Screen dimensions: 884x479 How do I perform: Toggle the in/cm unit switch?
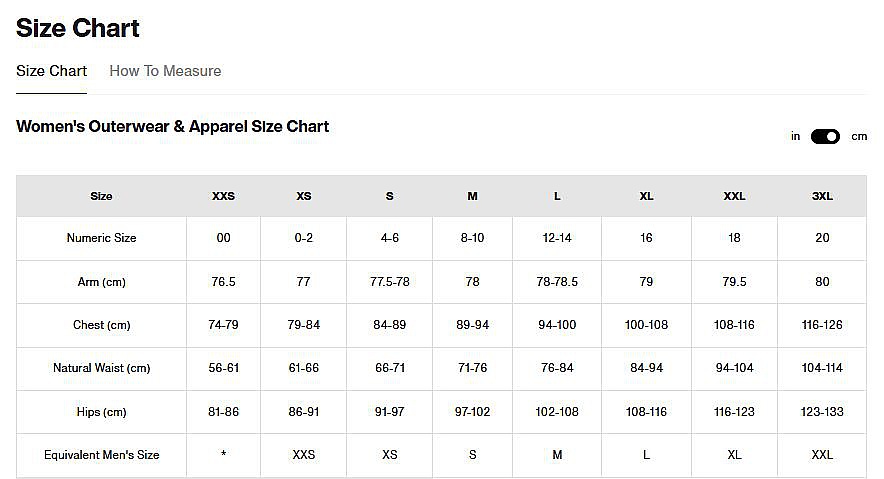[825, 136]
